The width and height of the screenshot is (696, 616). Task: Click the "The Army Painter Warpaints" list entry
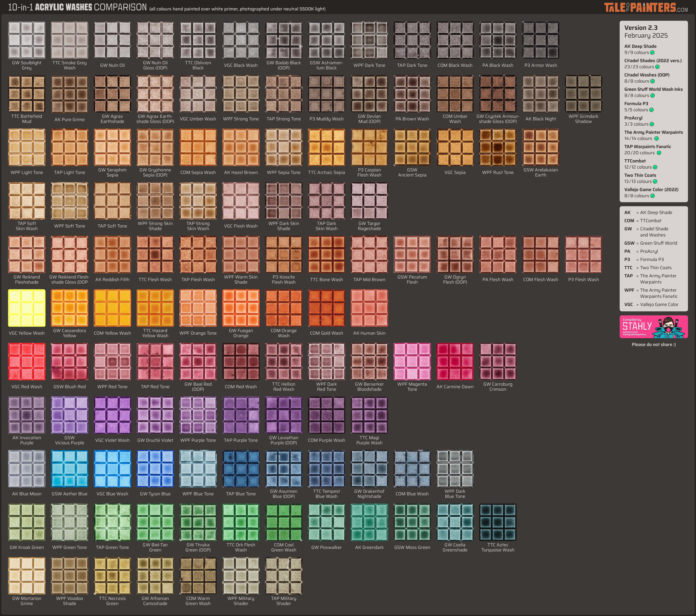[653, 132]
